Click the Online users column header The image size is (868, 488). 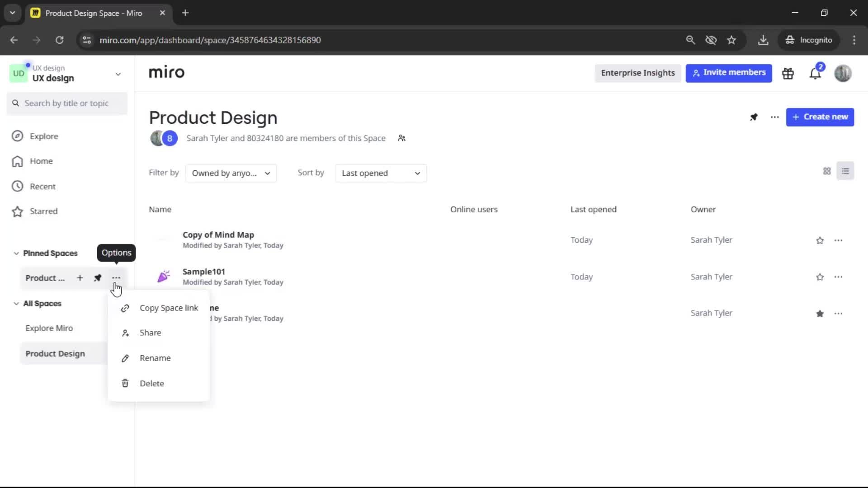click(474, 210)
